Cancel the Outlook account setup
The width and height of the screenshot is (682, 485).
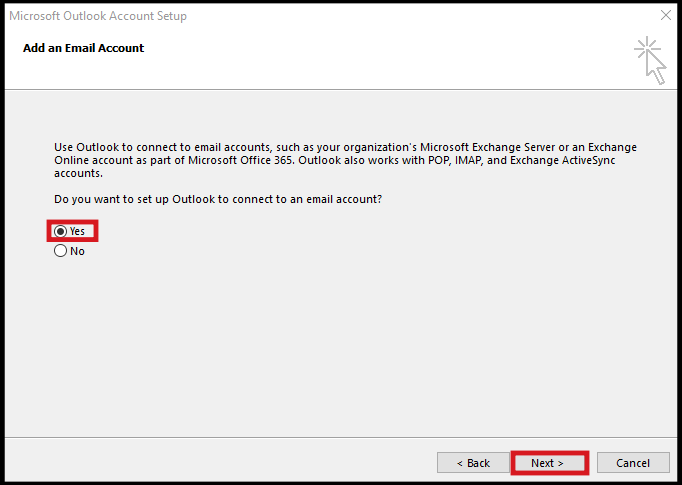[633, 463]
